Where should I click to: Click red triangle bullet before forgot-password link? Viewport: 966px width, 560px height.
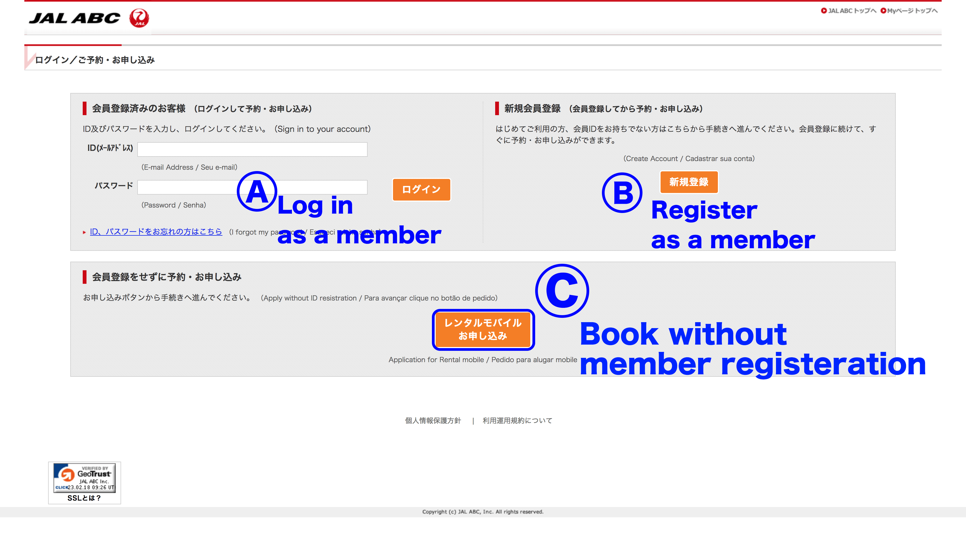click(x=84, y=232)
